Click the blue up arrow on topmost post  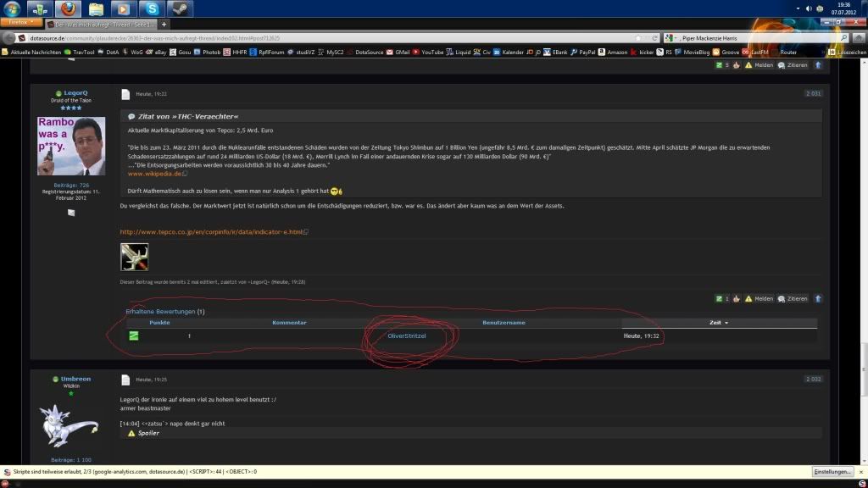pos(818,65)
